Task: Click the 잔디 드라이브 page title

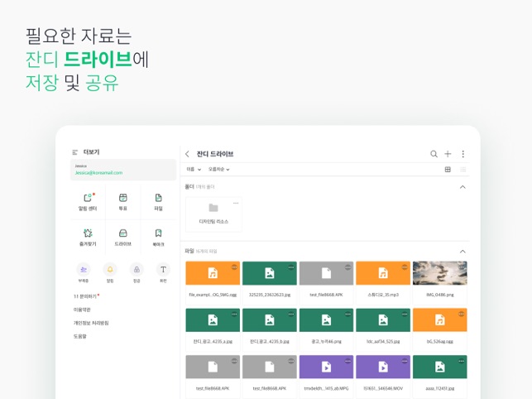Action: pos(215,154)
